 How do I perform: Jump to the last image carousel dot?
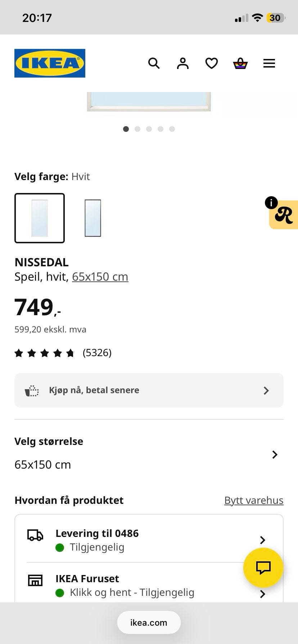point(172,129)
